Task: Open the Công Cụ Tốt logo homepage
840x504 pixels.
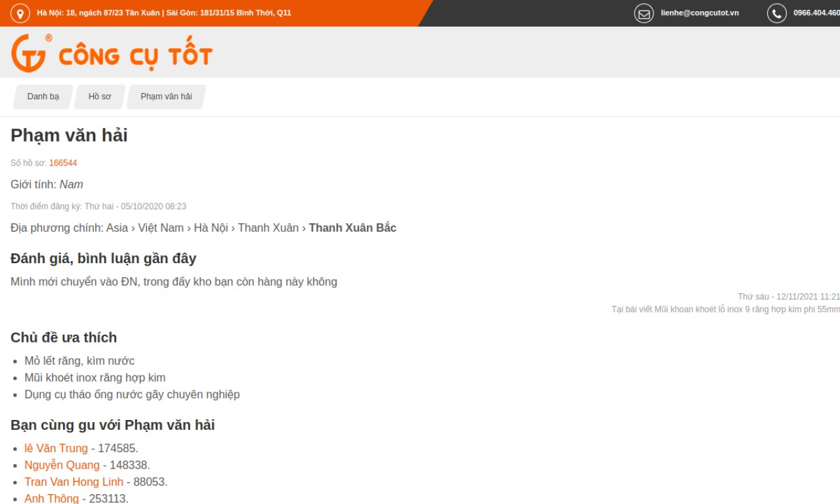Action: tap(112, 52)
